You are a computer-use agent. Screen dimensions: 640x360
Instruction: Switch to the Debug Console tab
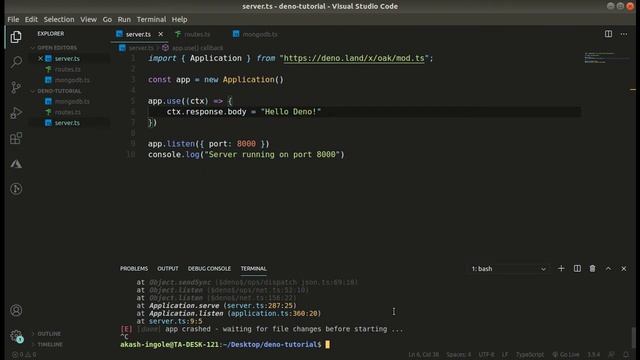click(209, 269)
